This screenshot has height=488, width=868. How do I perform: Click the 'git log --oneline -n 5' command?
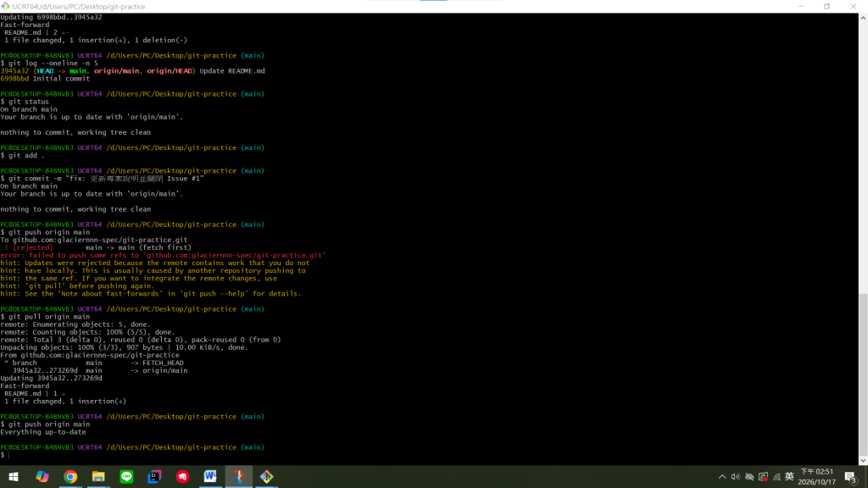pos(53,63)
